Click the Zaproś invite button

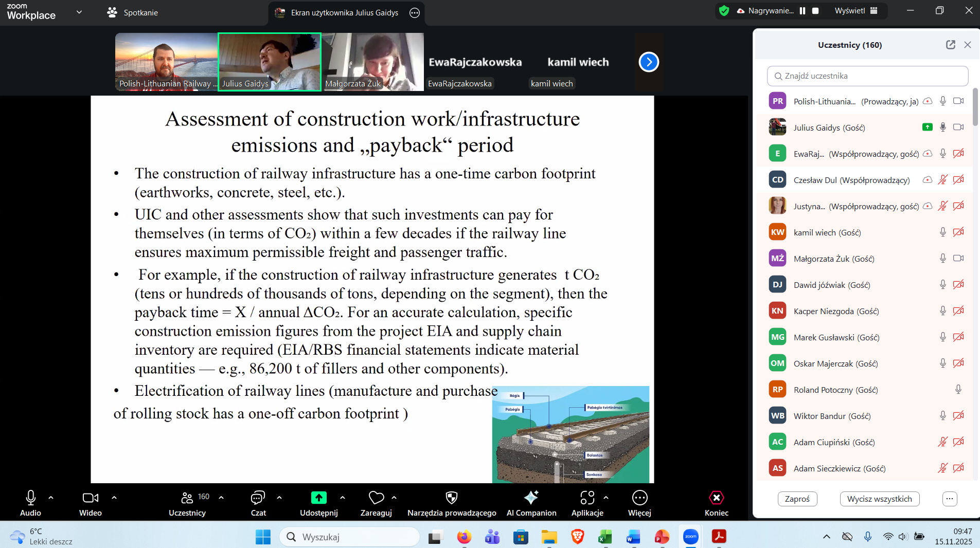click(x=797, y=499)
